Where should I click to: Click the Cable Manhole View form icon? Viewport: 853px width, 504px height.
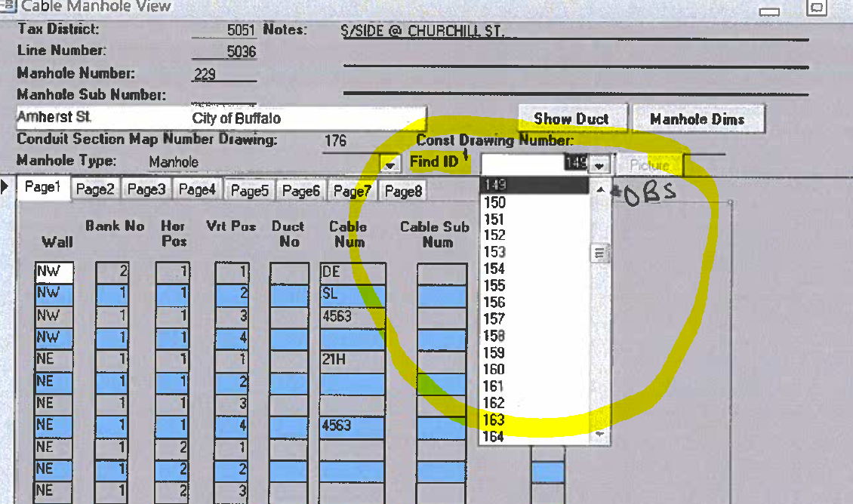pyautogui.click(x=8, y=5)
